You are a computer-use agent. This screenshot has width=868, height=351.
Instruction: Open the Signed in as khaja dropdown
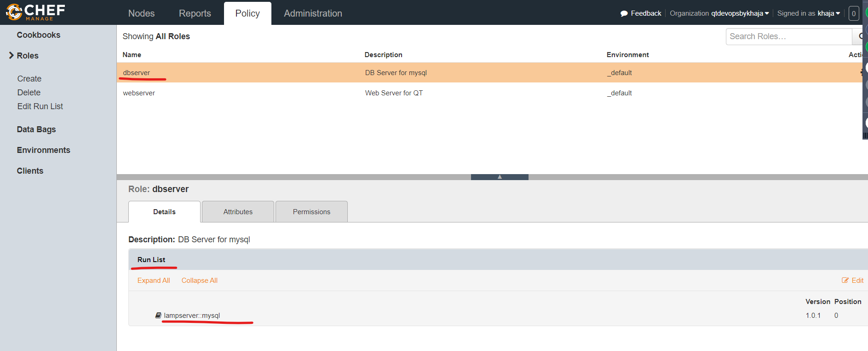[x=809, y=13]
